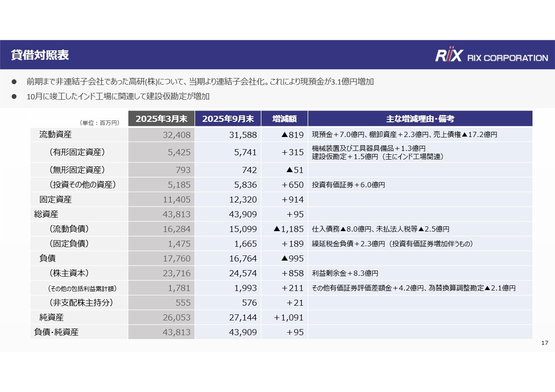Click the 増減額 column header
This screenshot has width=555, height=392.
click(x=284, y=119)
